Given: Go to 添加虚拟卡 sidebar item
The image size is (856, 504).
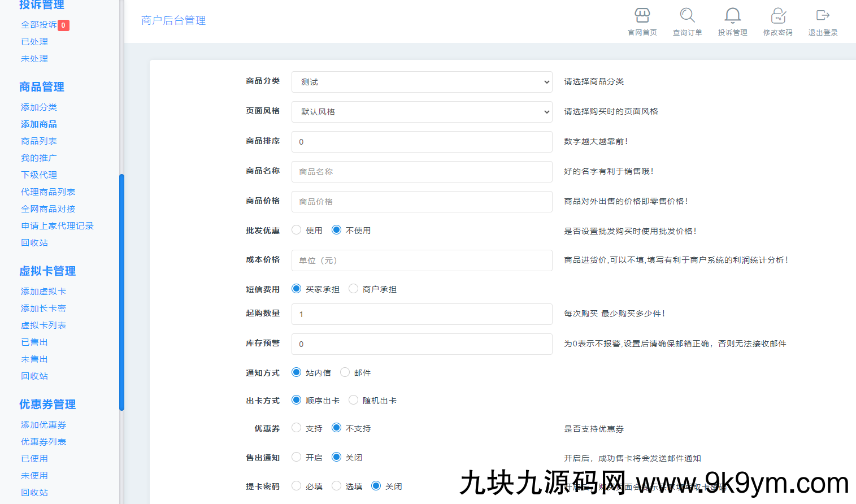Looking at the screenshot, I should (x=44, y=292).
